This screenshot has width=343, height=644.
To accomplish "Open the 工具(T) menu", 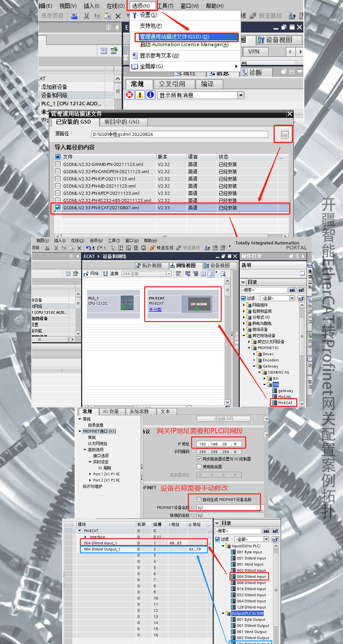I will [165, 6].
